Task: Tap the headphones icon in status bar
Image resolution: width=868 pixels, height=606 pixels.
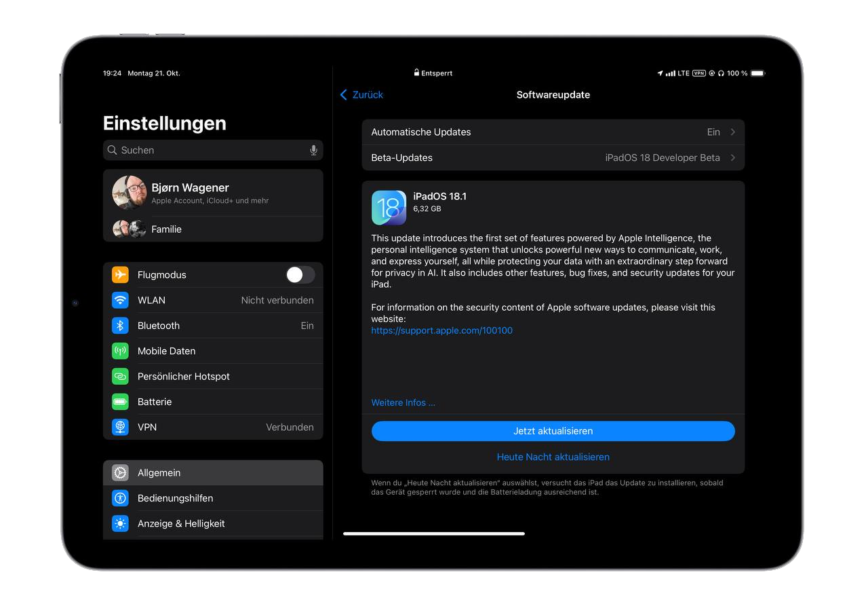Action: [x=721, y=73]
